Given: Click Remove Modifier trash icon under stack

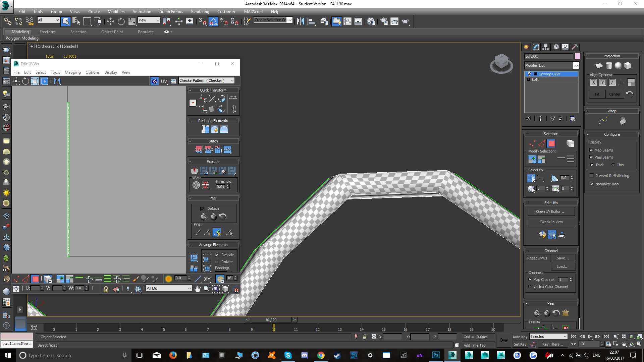Looking at the screenshot, I should pyautogui.click(x=560, y=119).
